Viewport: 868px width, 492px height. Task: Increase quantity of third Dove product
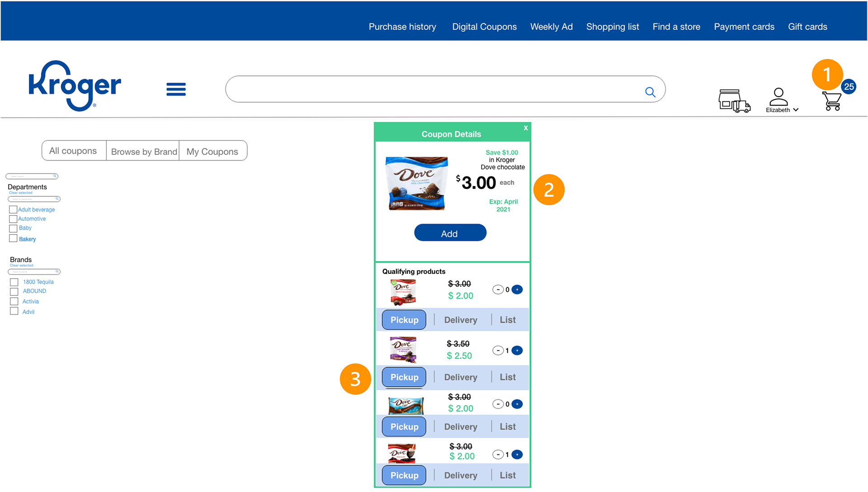pyautogui.click(x=517, y=404)
